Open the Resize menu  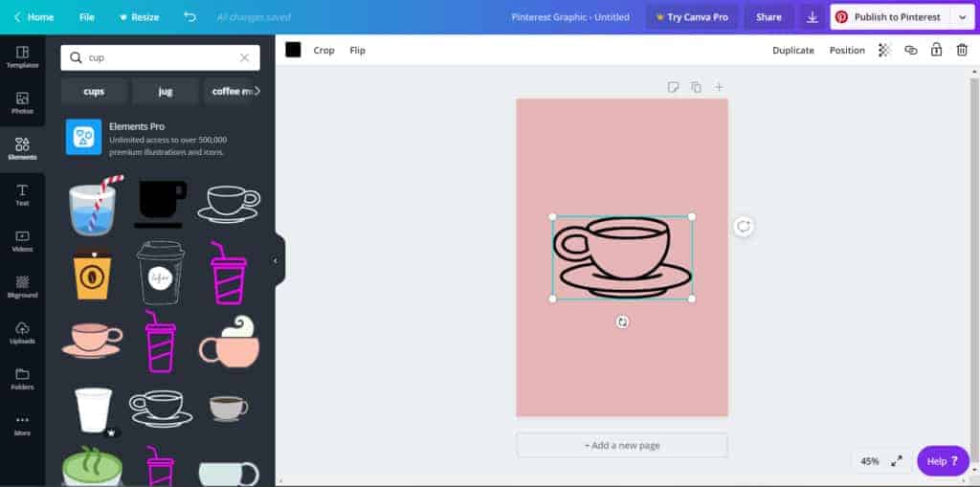(x=139, y=17)
